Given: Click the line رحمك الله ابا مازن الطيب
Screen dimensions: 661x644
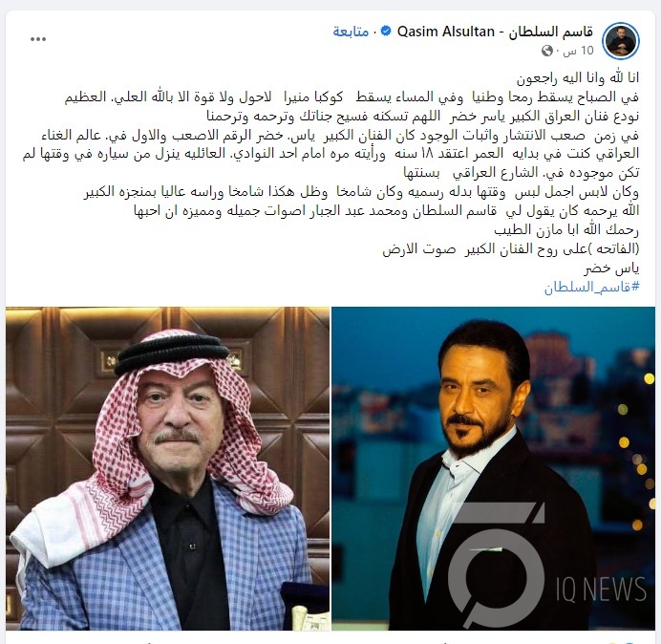Looking at the screenshot, I should pyautogui.click(x=566, y=230).
